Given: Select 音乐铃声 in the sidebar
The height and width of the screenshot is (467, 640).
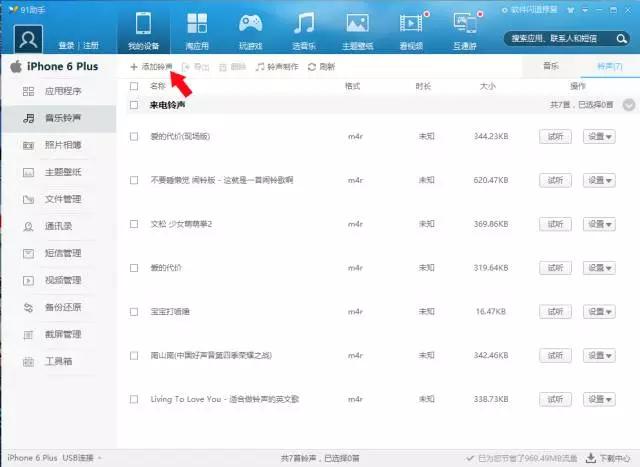Looking at the screenshot, I should tap(58, 118).
